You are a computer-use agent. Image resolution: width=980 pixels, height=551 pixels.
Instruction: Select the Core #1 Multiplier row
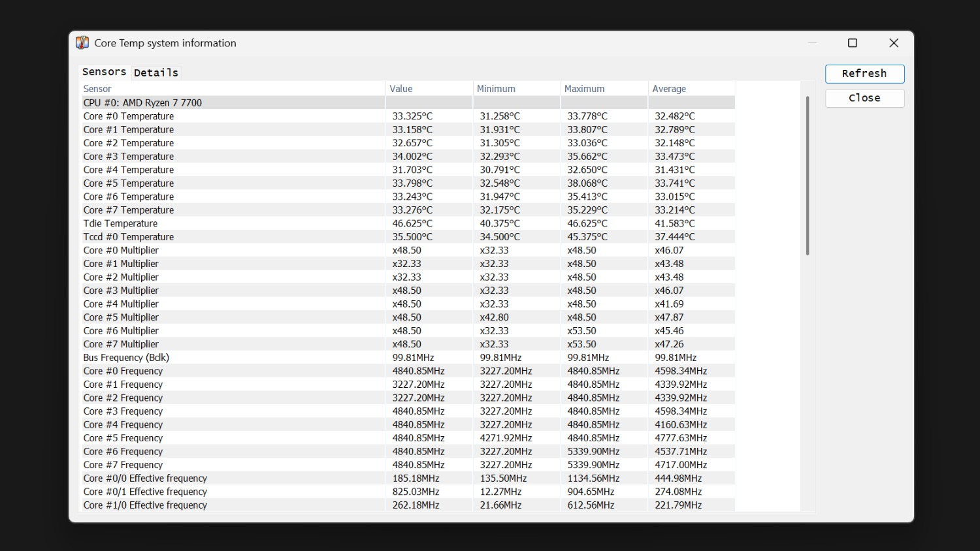(x=408, y=264)
